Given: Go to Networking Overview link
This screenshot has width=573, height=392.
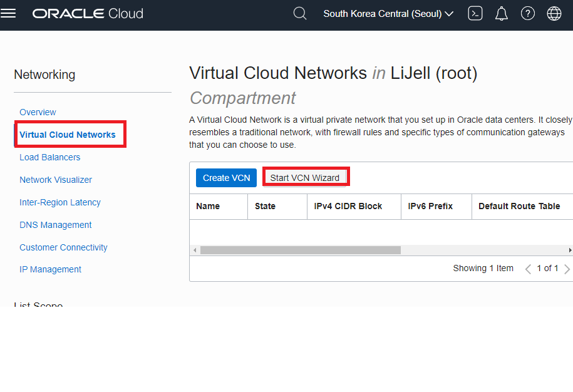Looking at the screenshot, I should tap(38, 112).
